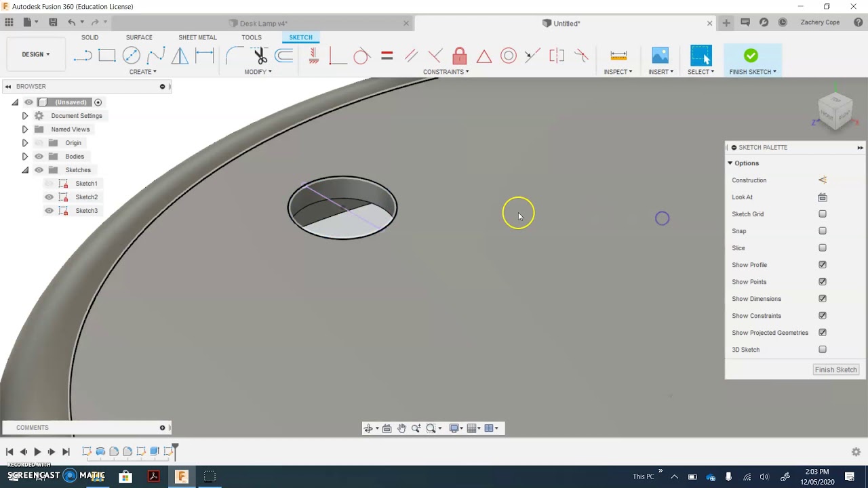Toggle the Slice checkbox
The image size is (868, 488).
click(x=823, y=248)
